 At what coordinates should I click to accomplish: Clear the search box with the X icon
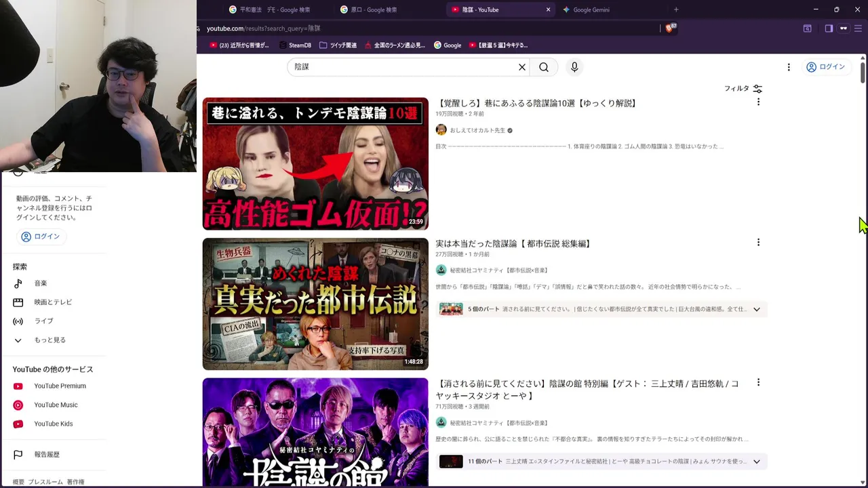point(522,67)
